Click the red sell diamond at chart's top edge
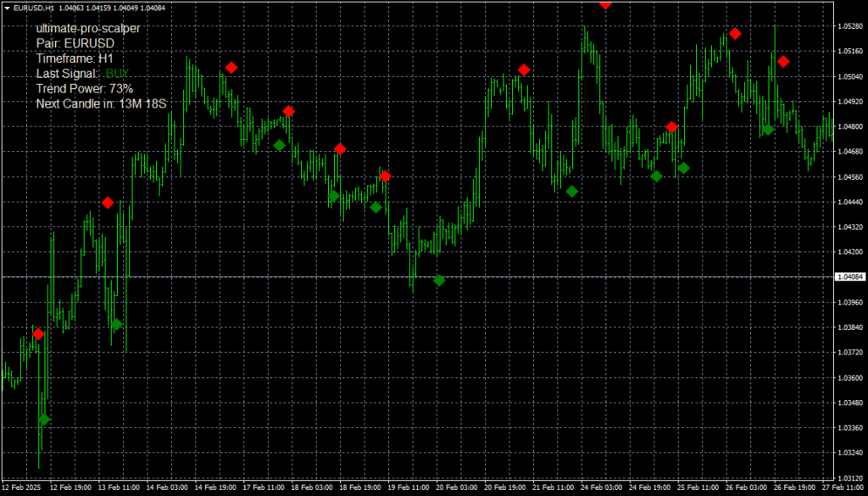The height and width of the screenshot is (496, 868). (x=605, y=4)
